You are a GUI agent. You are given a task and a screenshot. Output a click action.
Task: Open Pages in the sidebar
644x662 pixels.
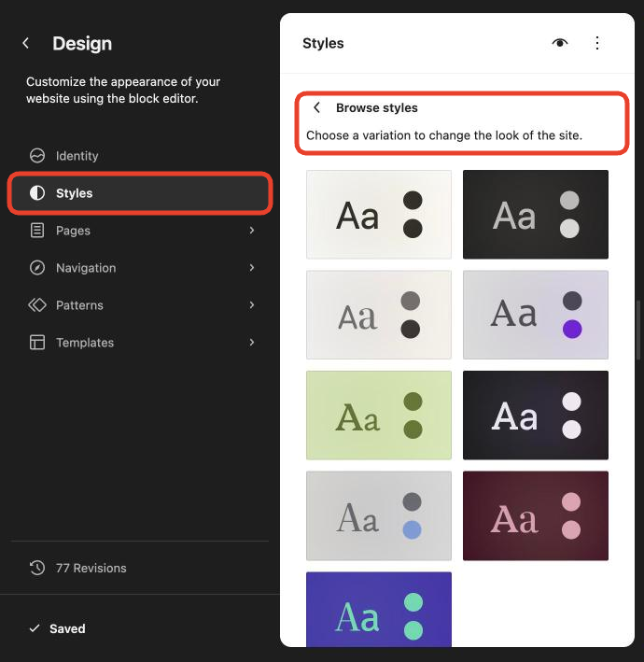140,231
